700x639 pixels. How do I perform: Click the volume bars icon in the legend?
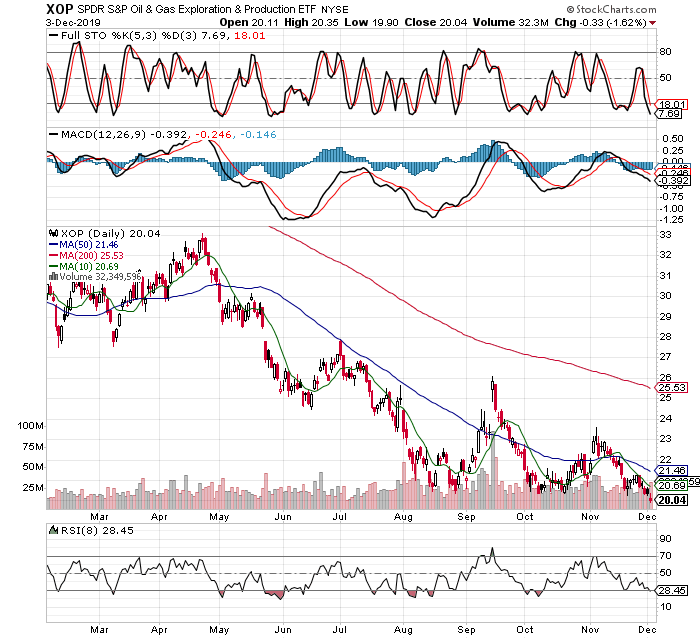tap(53, 276)
